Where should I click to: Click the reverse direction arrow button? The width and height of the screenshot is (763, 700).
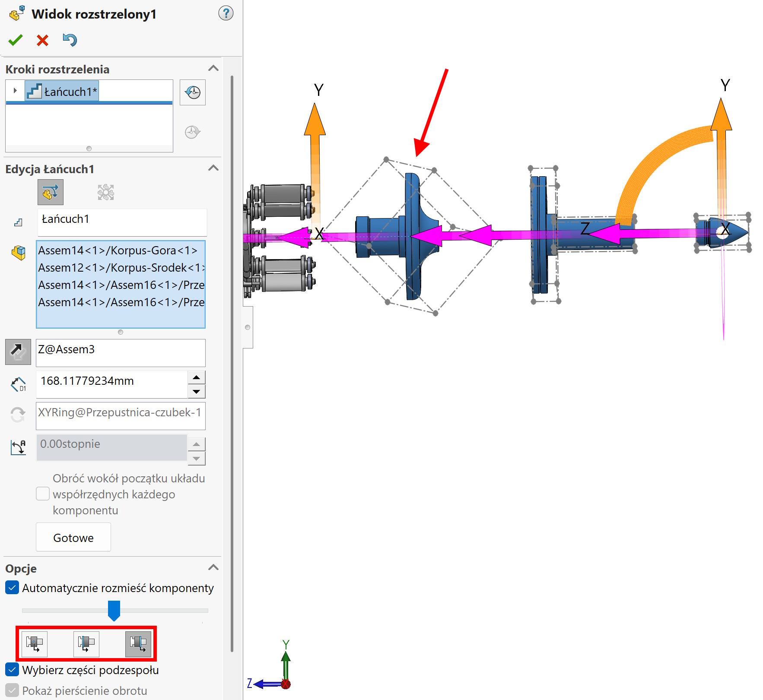click(x=18, y=352)
